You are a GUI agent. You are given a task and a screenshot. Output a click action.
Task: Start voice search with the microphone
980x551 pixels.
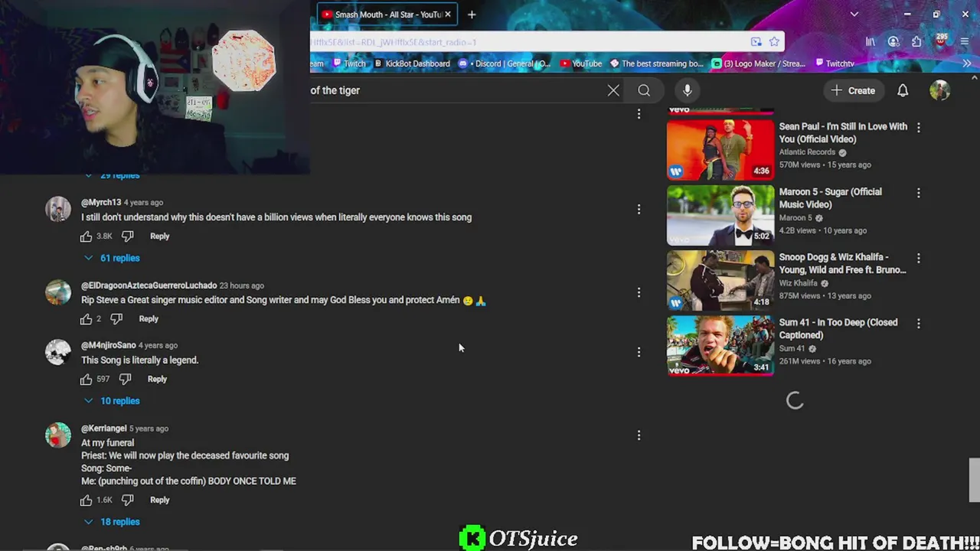[688, 90]
